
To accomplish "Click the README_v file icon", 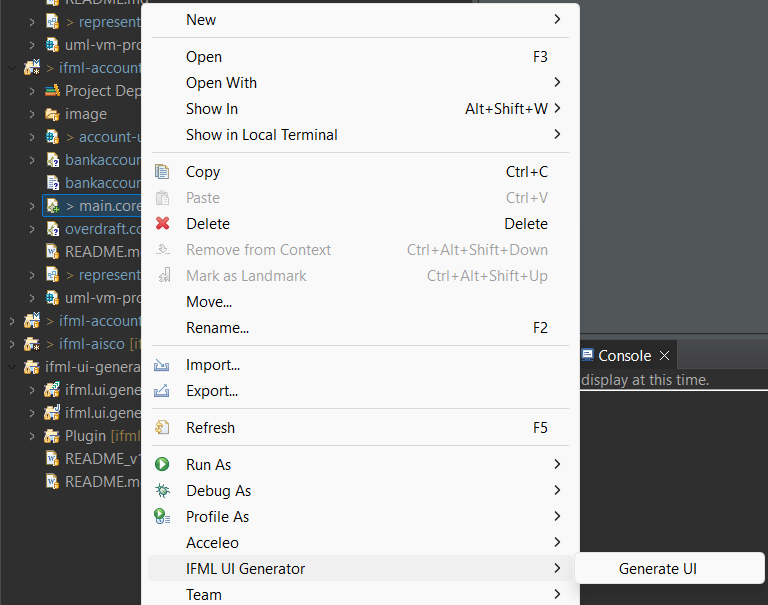I will coord(52,459).
